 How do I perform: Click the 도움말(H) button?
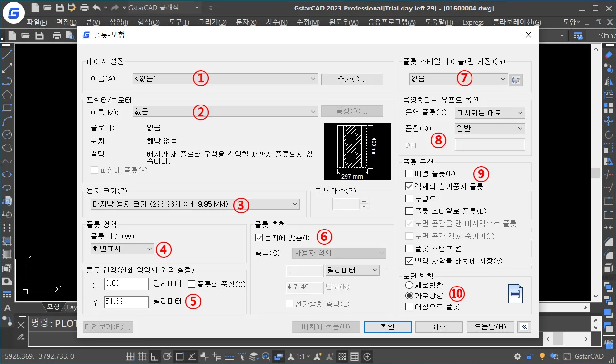click(x=491, y=327)
